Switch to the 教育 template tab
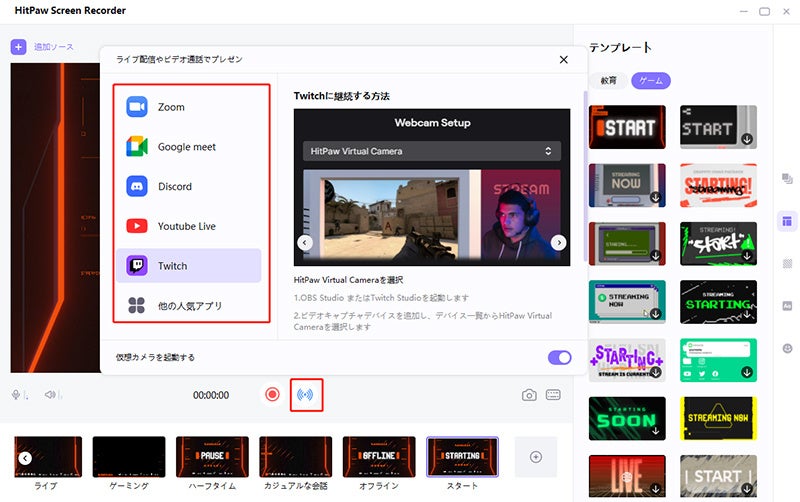Screen dimensions: 800x502 (608, 81)
